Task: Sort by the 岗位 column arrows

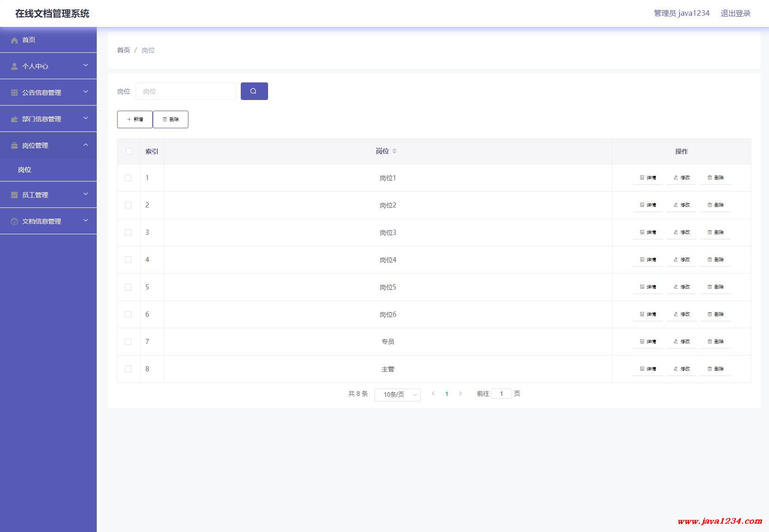Action: 394,151
